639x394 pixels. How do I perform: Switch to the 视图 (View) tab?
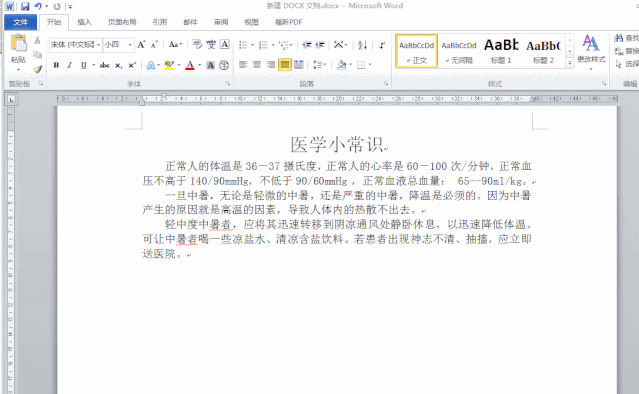(x=251, y=22)
